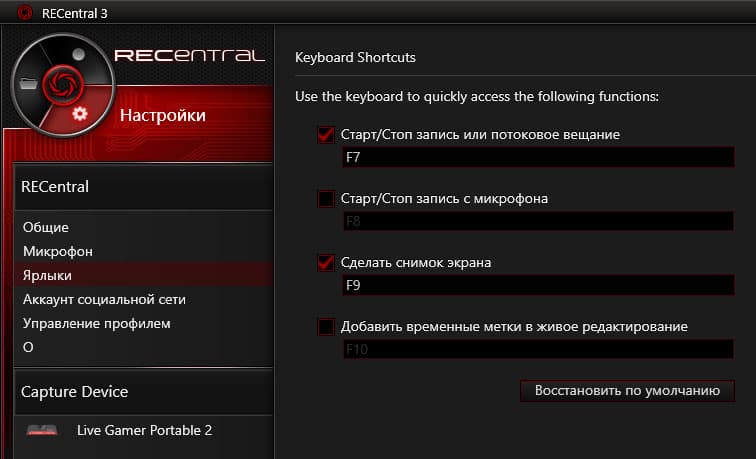Screen dimensions: 756x459
Task: Go to Аккаунт социальной сети settings
Action: [x=104, y=299]
